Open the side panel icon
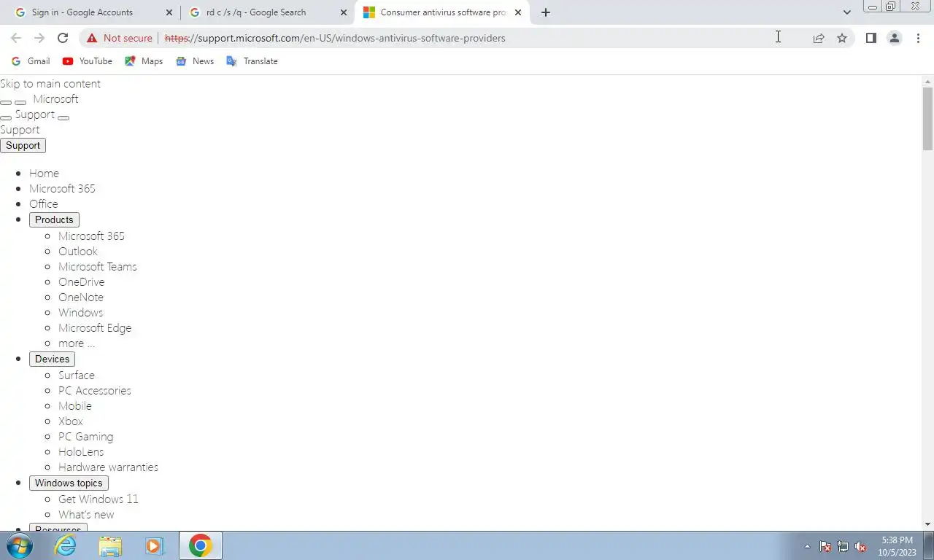Viewport: 934px width, 560px height. pos(871,38)
